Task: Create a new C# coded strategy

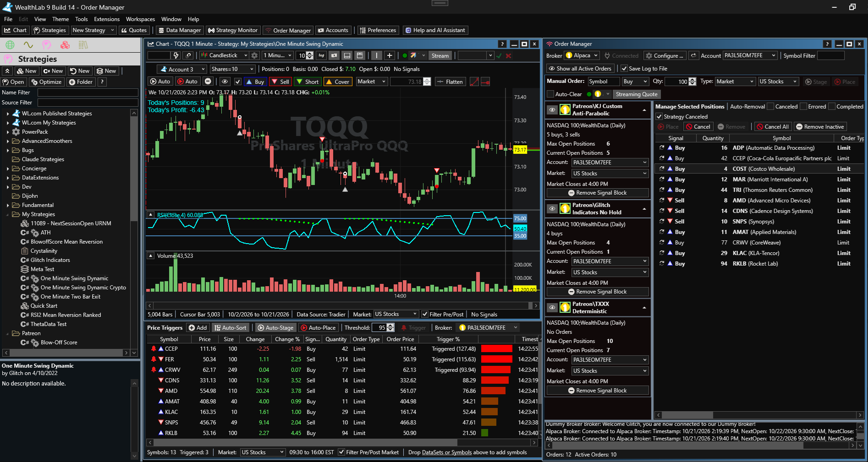Action: click(x=53, y=71)
